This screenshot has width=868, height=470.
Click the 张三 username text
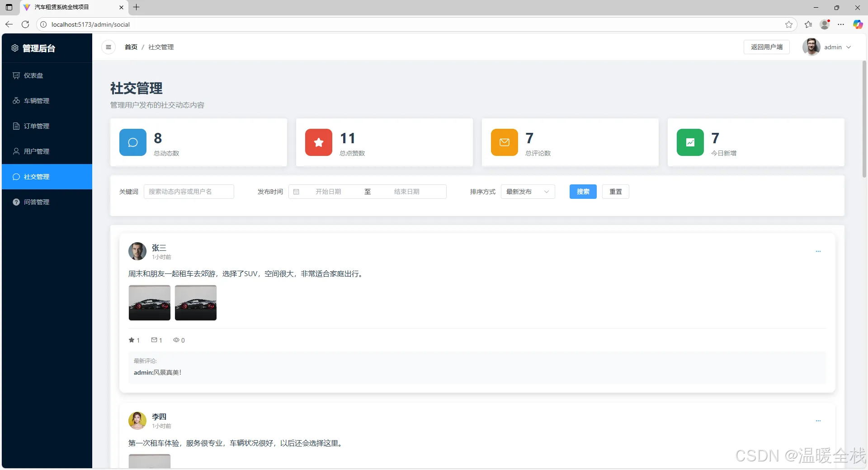159,248
